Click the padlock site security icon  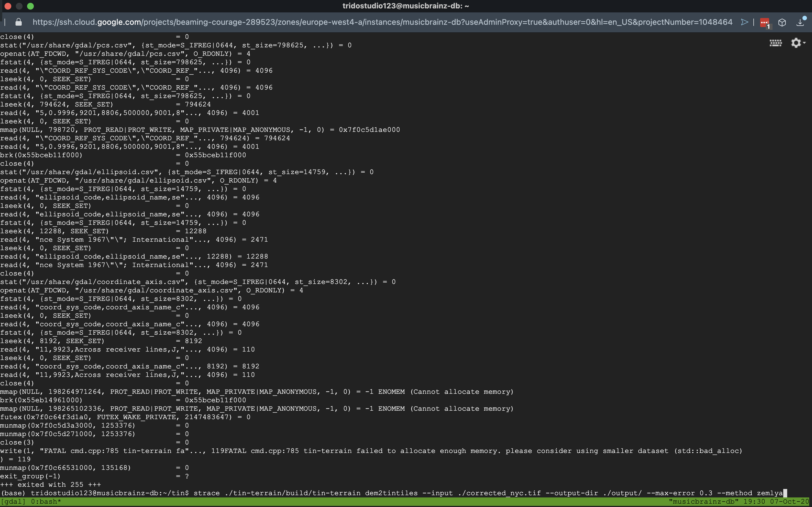19,22
